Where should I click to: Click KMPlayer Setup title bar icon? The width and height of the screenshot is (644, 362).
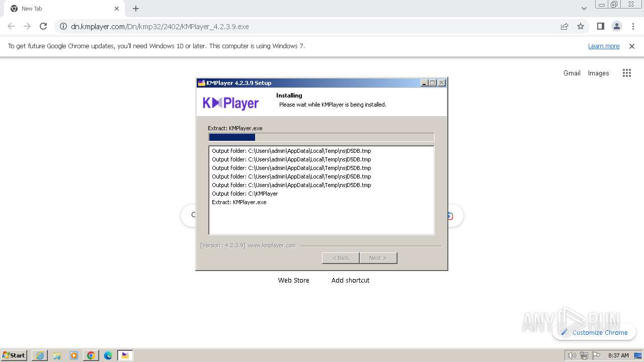pyautogui.click(x=201, y=83)
